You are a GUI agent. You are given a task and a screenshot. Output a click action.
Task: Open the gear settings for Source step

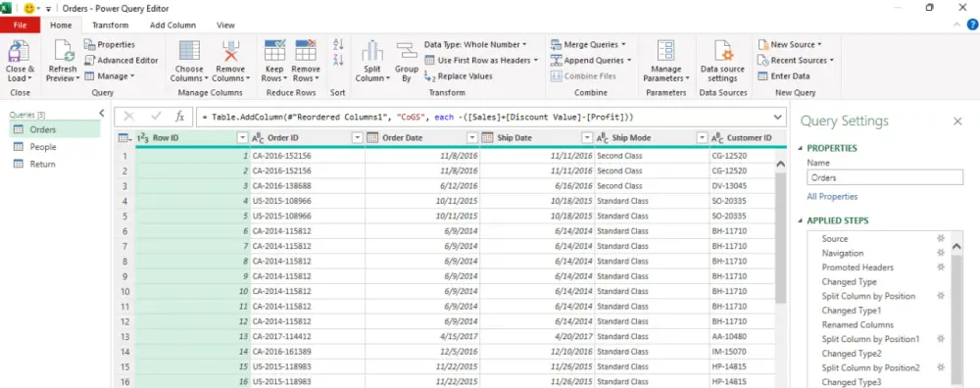pyautogui.click(x=940, y=239)
